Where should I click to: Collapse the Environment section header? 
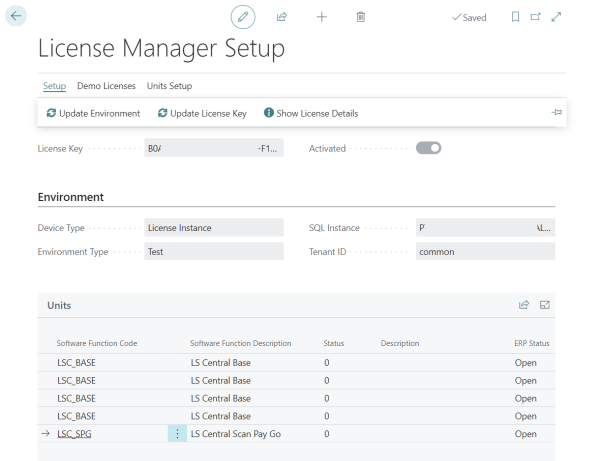click(x=71, y=197)
